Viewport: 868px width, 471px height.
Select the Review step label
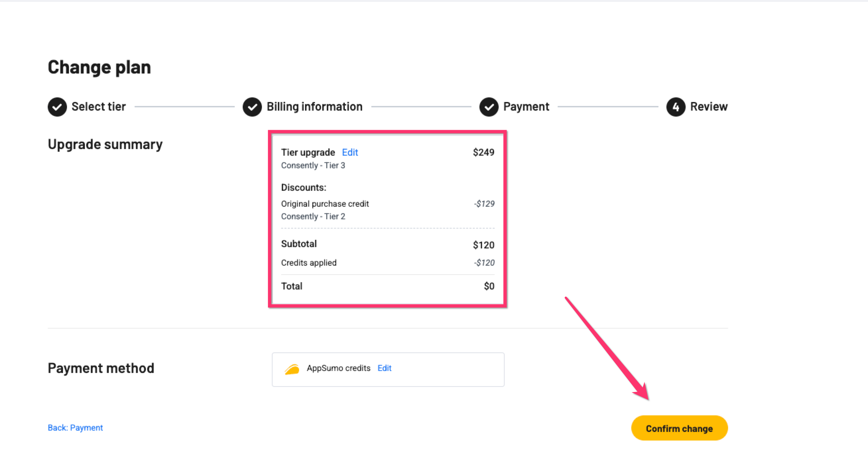tap(709, 107)
